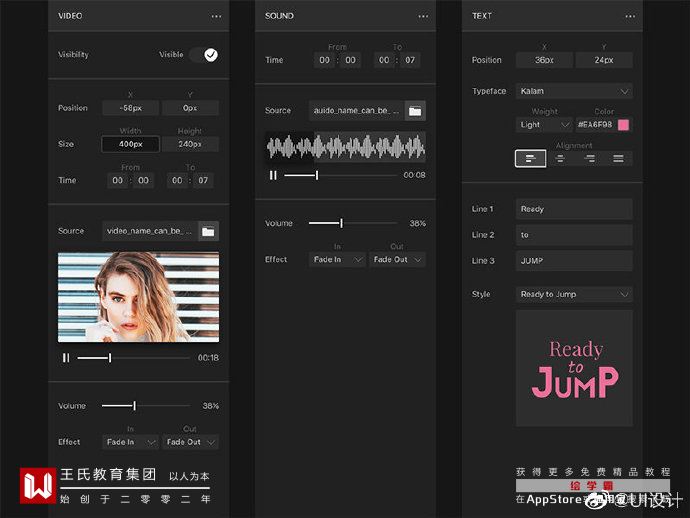Open the TEXT panel more options menu
The width and height of the screenshot is (690, 518).
630,16
